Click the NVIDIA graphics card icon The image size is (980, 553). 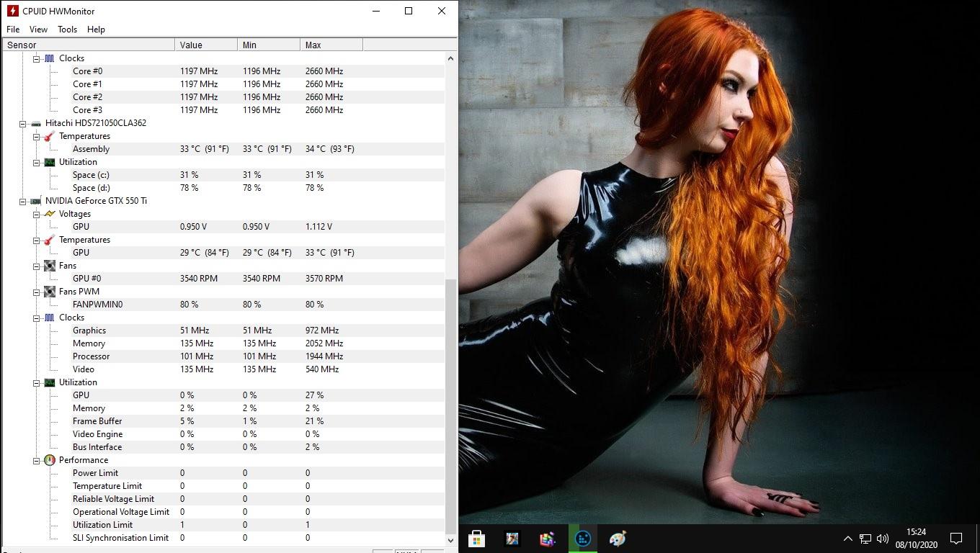pyautogui.click(x=36, y=201)
